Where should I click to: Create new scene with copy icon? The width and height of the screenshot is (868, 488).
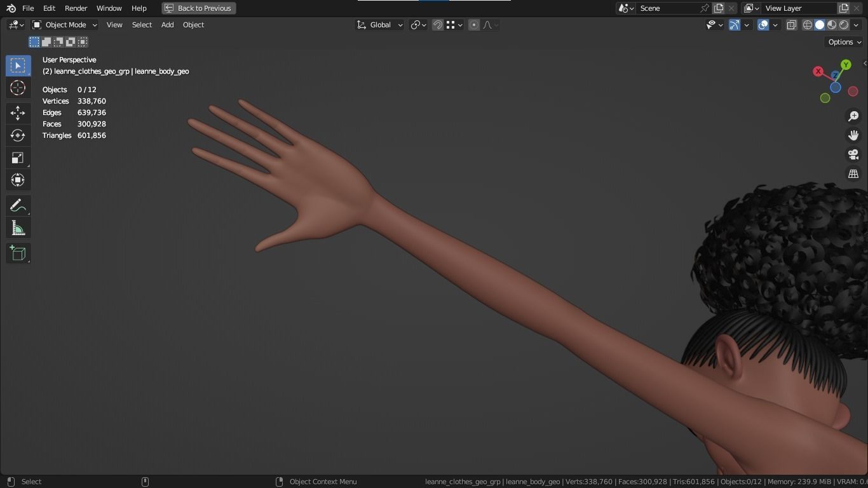719,8
